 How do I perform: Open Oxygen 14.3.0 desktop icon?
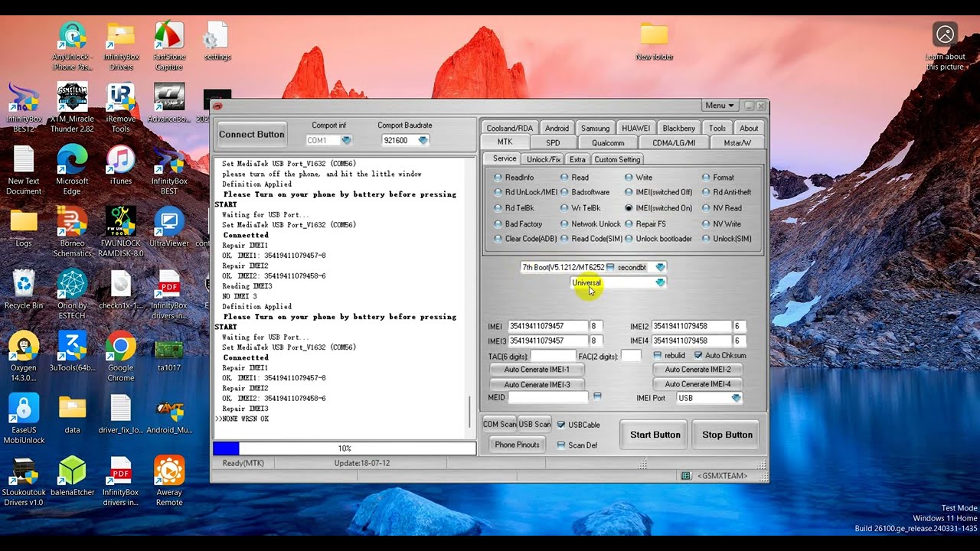click(x=24, y=357)
